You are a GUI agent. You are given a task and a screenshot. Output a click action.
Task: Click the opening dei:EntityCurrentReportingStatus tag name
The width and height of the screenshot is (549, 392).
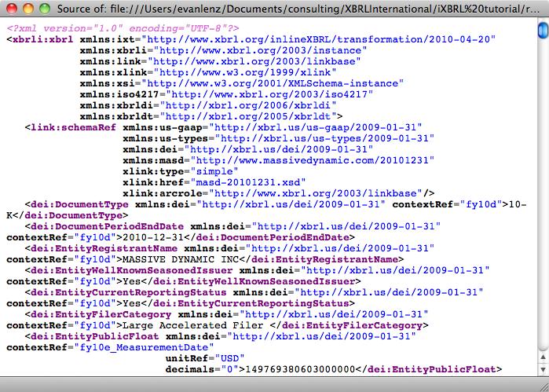129,292
